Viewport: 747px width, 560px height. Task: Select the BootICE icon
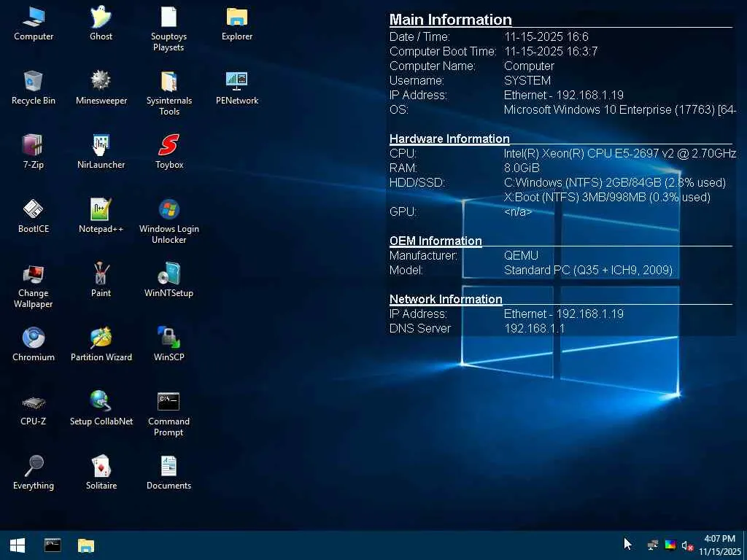(34, 216)
